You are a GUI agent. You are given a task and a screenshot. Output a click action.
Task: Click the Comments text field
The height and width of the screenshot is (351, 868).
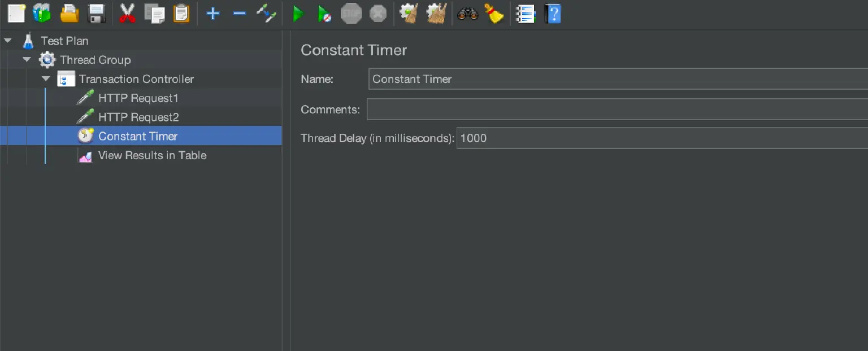[565, 108]
